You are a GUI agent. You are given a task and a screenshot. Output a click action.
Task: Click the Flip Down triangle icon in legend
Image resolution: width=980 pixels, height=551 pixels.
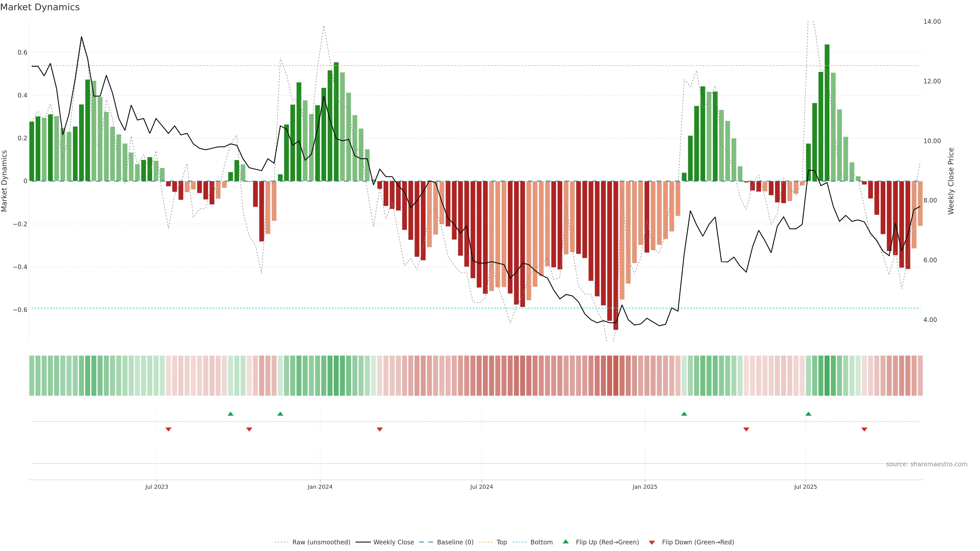pyautogui.click(x=652, y=543)
